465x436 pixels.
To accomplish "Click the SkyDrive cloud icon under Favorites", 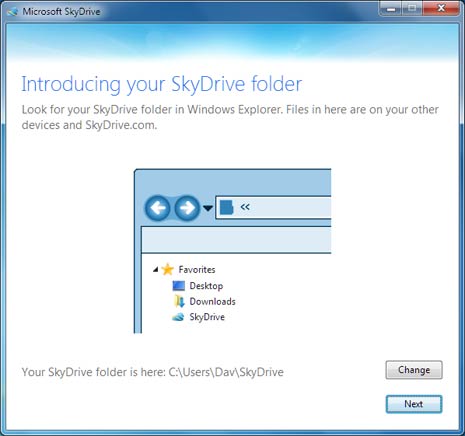I will (x=178, y=317).
